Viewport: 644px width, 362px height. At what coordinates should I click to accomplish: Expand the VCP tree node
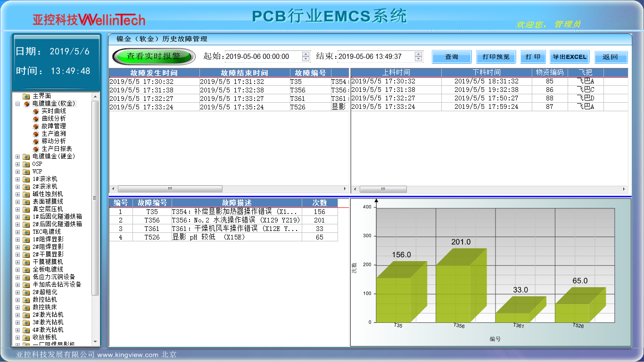coord(18,172)
